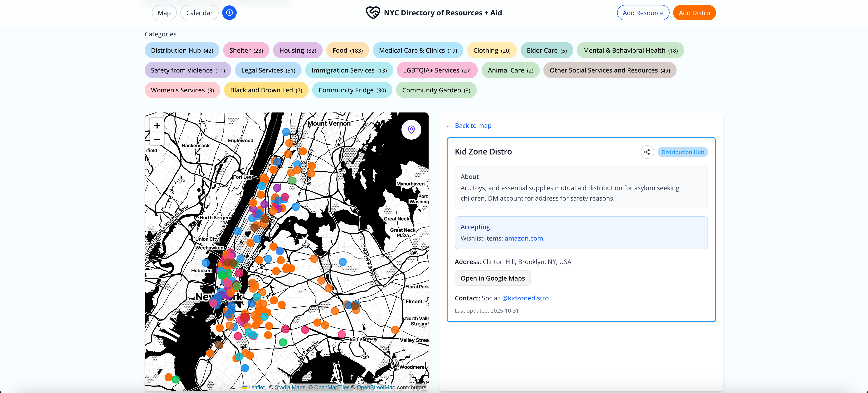Click the orange Add Distro button
Viewport: 868px width, 393px height.
point(694,13)
